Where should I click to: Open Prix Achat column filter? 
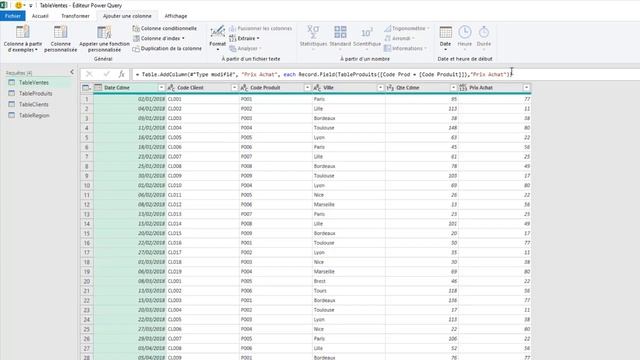[x=527, y=88]
